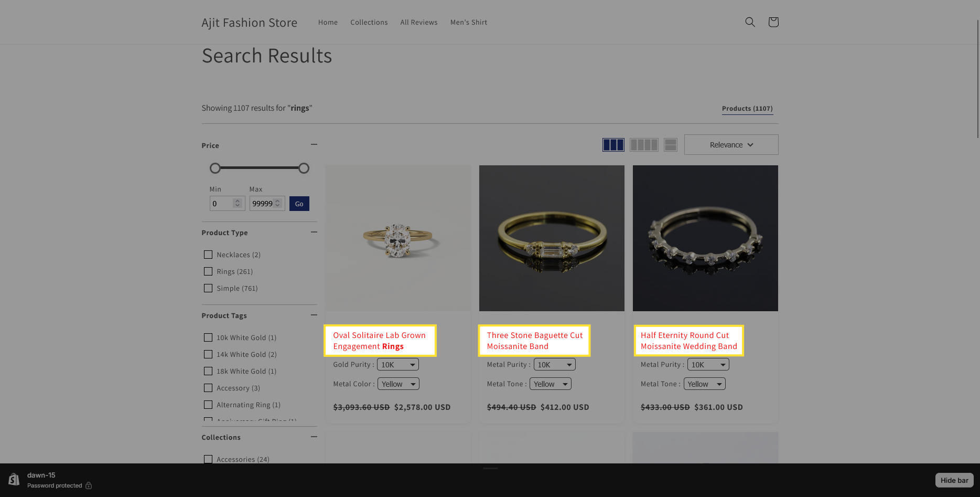The width and height of the screenshot is (980, 497).
Task: Open the shopping cart icon
Action: coord(773,22)
